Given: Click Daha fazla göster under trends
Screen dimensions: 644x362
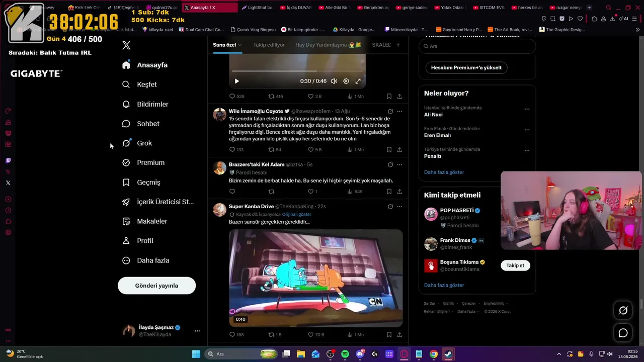Looking at the screenshot, I should [444, 172].
